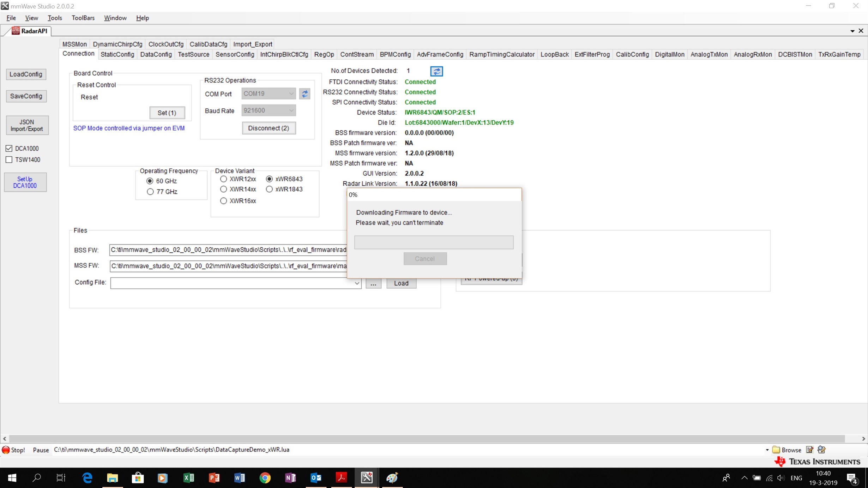This screenshot has width=868, height=488.
Task: Pause the running Lua script
Action: 41,450
